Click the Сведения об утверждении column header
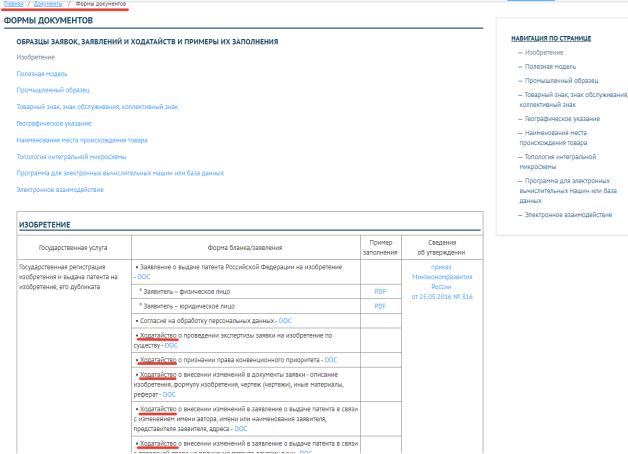Image resolution: width=628 pixels, height=454 pixels. tap(441, 247)
